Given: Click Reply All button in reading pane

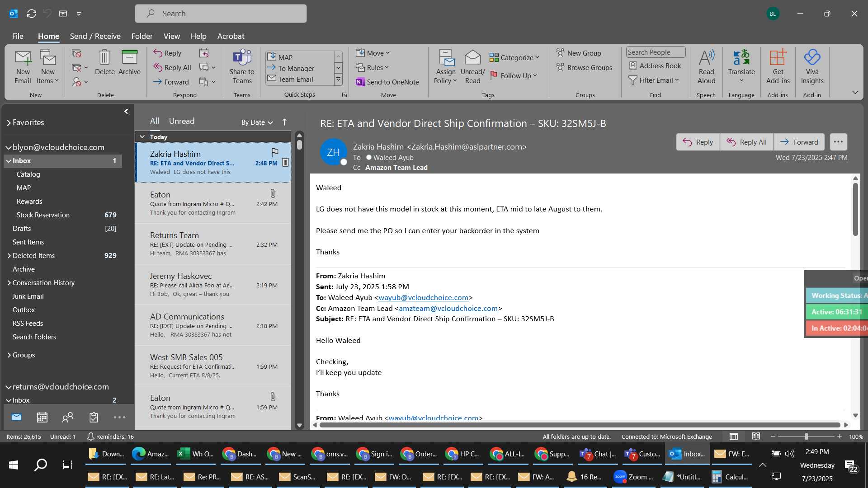Looking at the screenshot, I should point(746,142).
